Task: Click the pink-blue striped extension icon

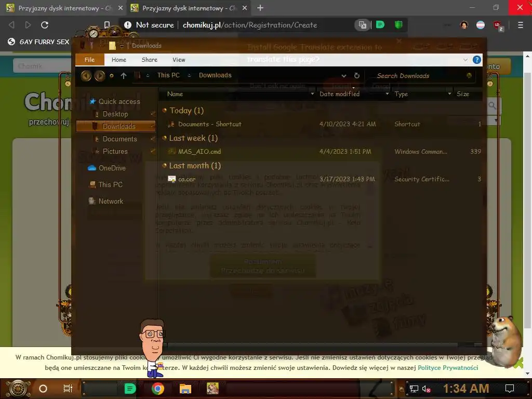Action: (481, 25)
